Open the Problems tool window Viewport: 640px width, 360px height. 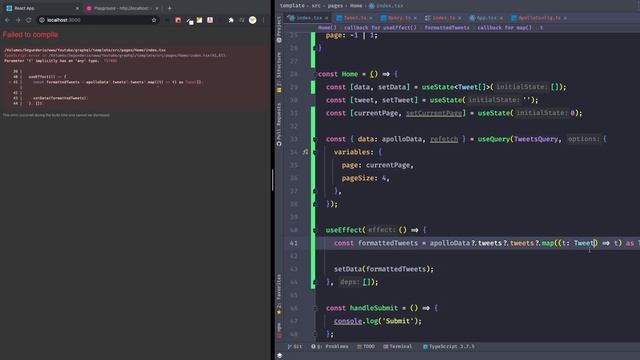pos(330,347)
